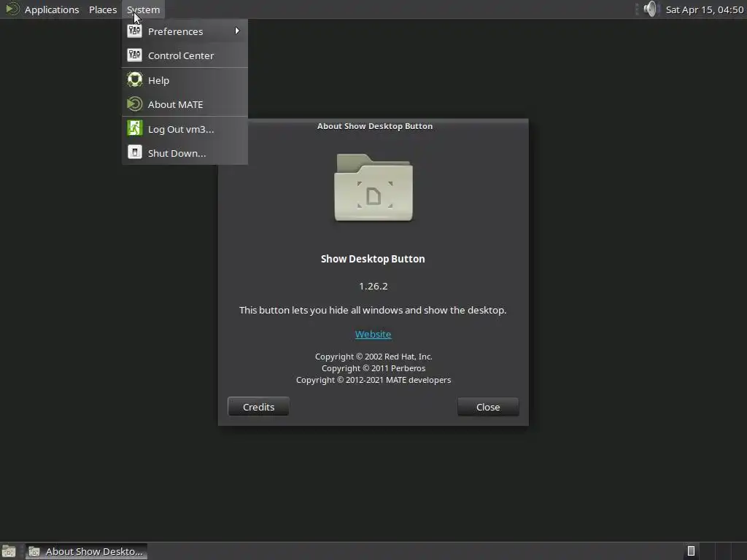The width and height of the screenshot is (747, 560).
Task: Click the About MATE logo icon
Action: (x=134, y=104)
